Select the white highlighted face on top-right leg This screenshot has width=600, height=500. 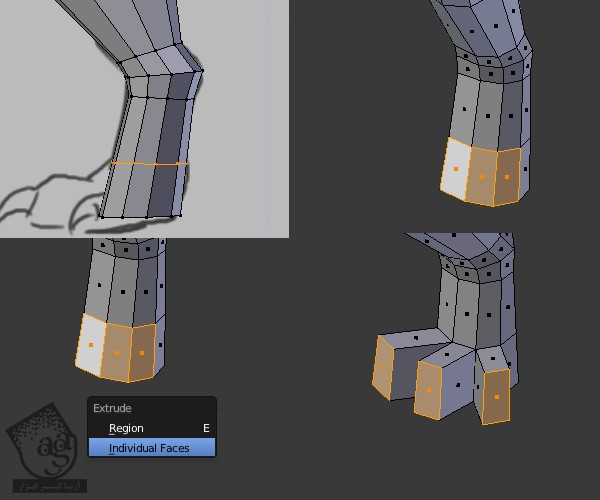tap(456, 167)
